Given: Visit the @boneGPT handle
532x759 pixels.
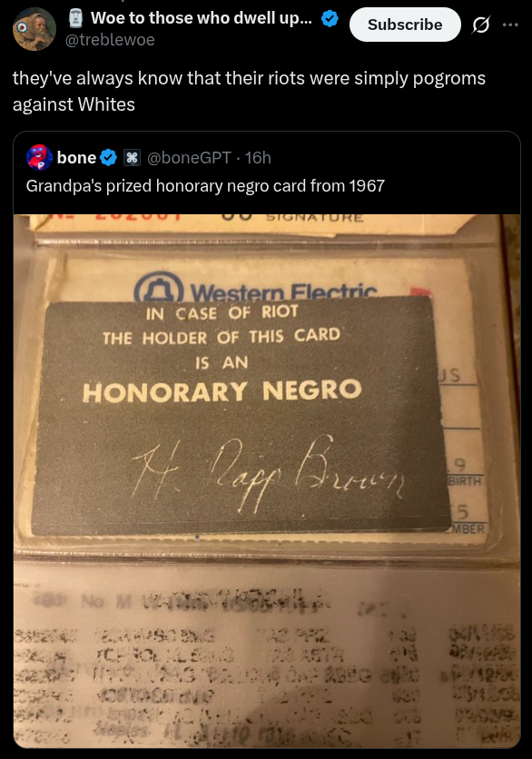Looking at the screenshot, I should (x=189, y=158).
